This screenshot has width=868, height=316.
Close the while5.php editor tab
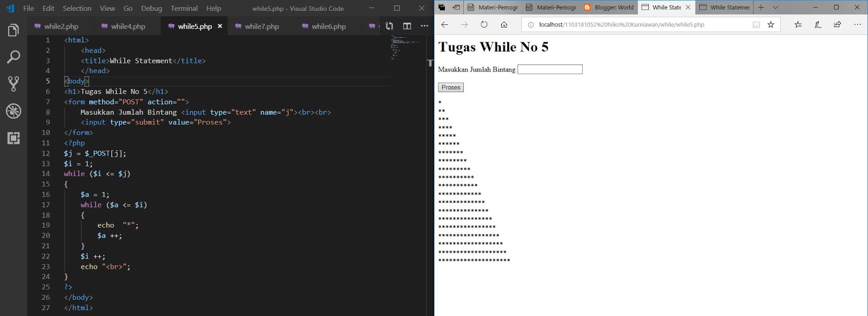220,26
